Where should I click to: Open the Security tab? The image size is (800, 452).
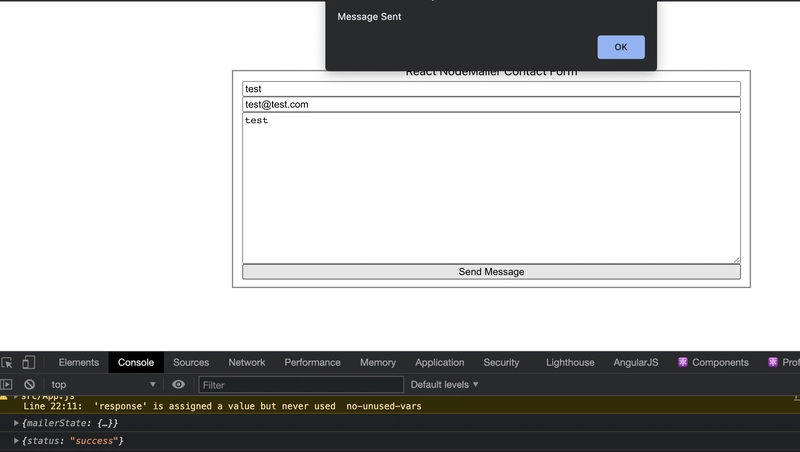click(501, 362)
